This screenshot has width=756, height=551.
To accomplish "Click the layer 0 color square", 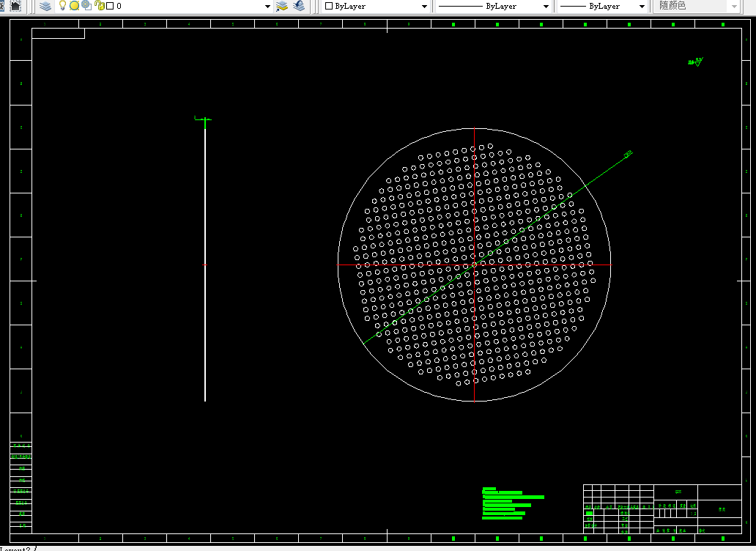I will (x=110, y=7).
